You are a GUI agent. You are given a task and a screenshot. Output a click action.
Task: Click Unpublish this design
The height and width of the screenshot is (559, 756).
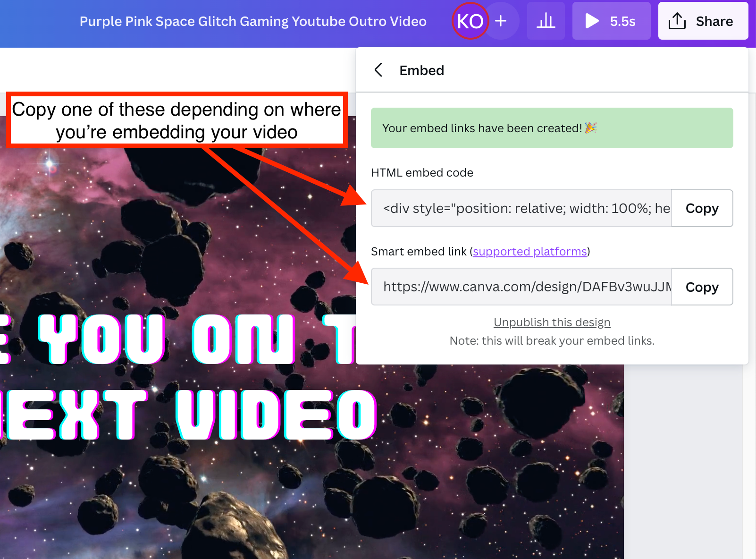(x=552, y=322)
